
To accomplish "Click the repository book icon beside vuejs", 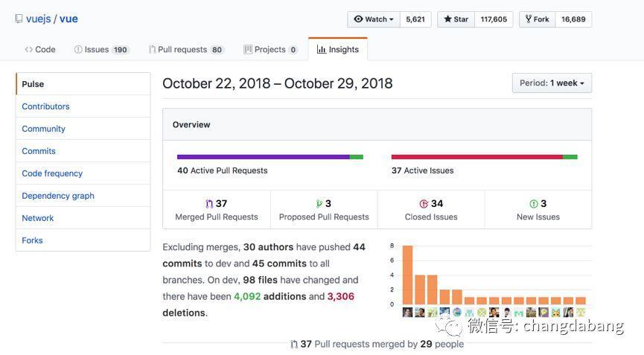I will click(x=19, y=19).
